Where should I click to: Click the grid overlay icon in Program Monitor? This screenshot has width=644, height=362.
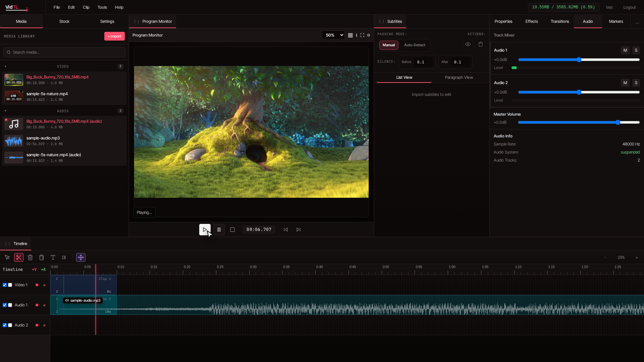350,35
